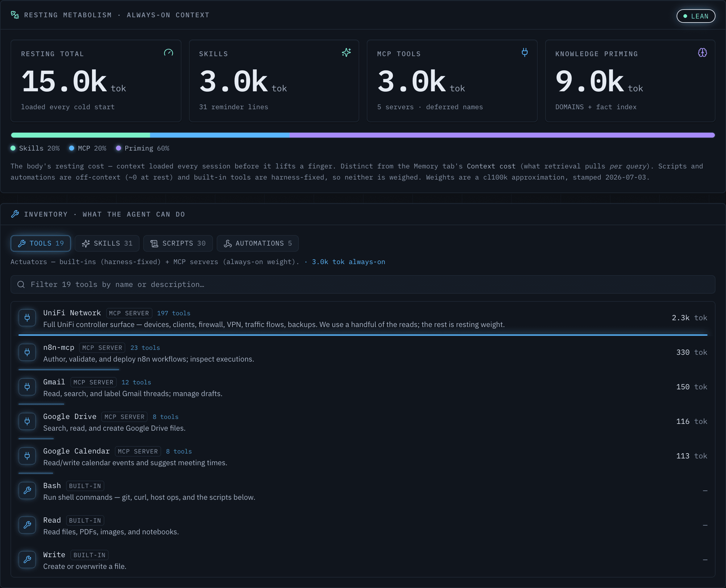
Task: Click the purple Priming segment of the bar
Action: (x=502, y=135)
